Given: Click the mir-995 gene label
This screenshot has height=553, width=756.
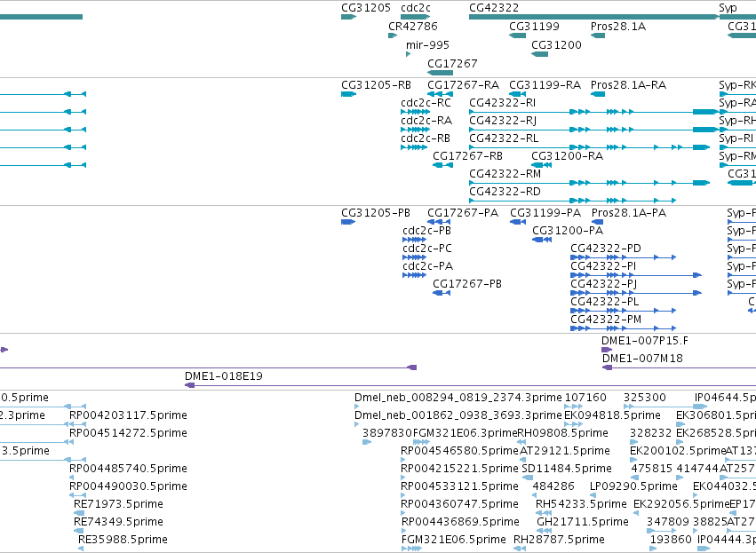Looking at the screenshot, I should 427,44.
